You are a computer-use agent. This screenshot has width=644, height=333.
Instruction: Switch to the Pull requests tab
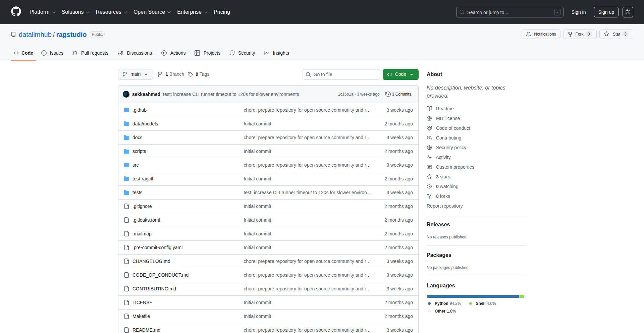pyautogui.click(x=90, y=53)
